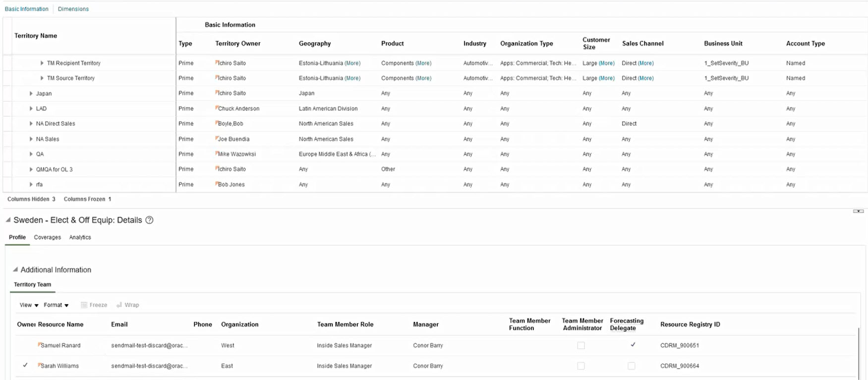This screenshot has height=380, width=868.
Task: Check Team Member Administrator for Sarah Williams
Action: tap(581, 366)
